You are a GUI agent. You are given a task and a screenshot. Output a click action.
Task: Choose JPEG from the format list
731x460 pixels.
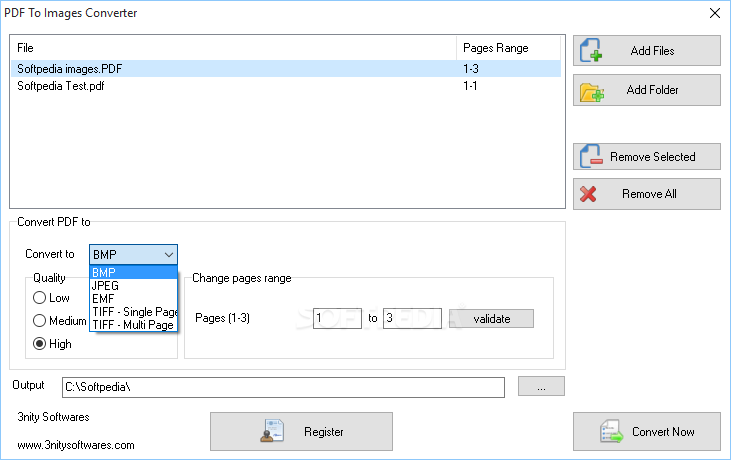click(x=133, y=285)
